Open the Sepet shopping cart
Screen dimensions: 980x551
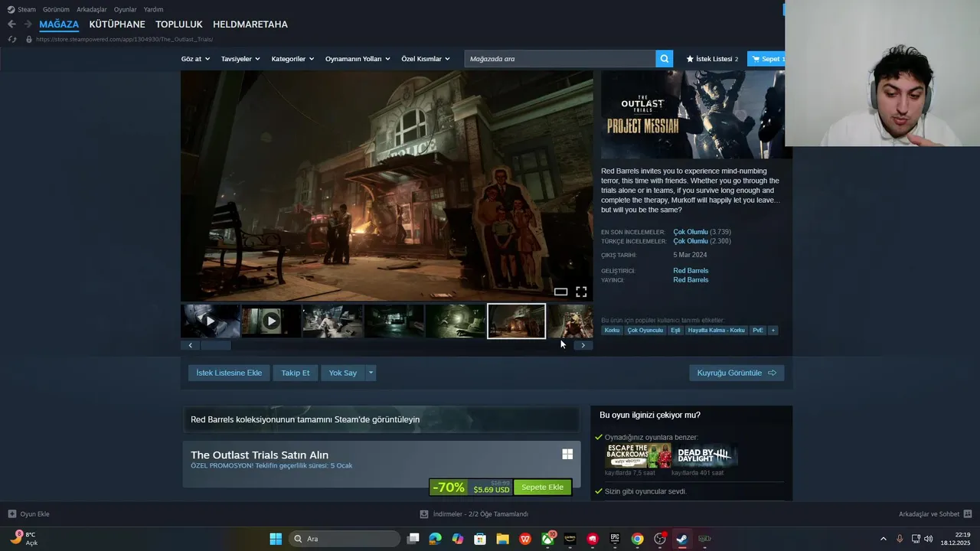(767, 59)
